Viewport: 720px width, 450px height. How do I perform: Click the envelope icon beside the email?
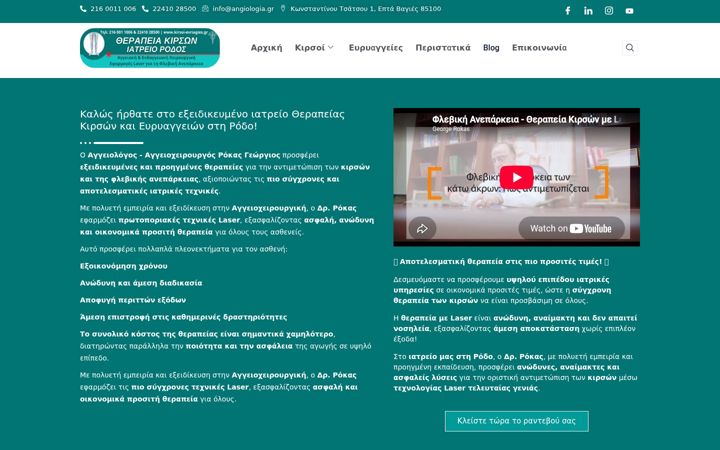[x=205, y=9]
